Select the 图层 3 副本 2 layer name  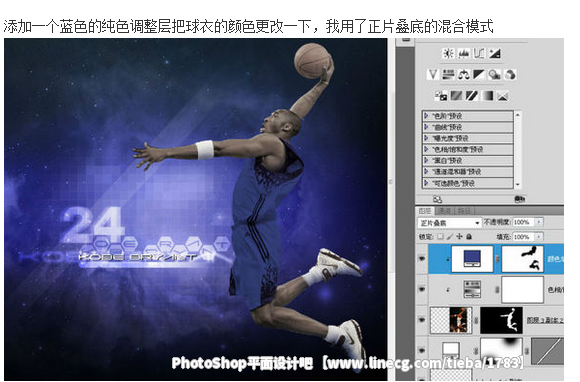[x=545, y=320]
